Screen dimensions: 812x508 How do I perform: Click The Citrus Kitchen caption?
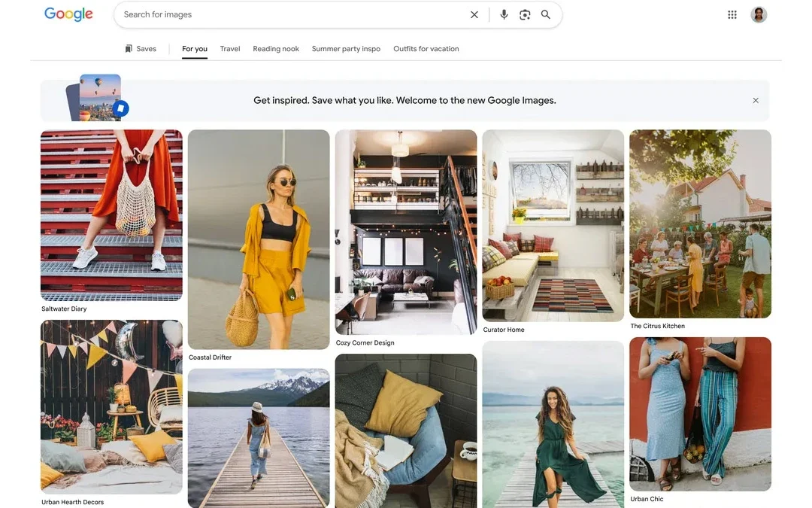tap(658, 326)
